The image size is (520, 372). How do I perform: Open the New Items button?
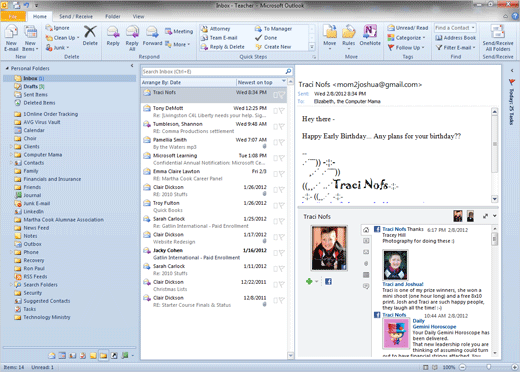tap(30, 39)
